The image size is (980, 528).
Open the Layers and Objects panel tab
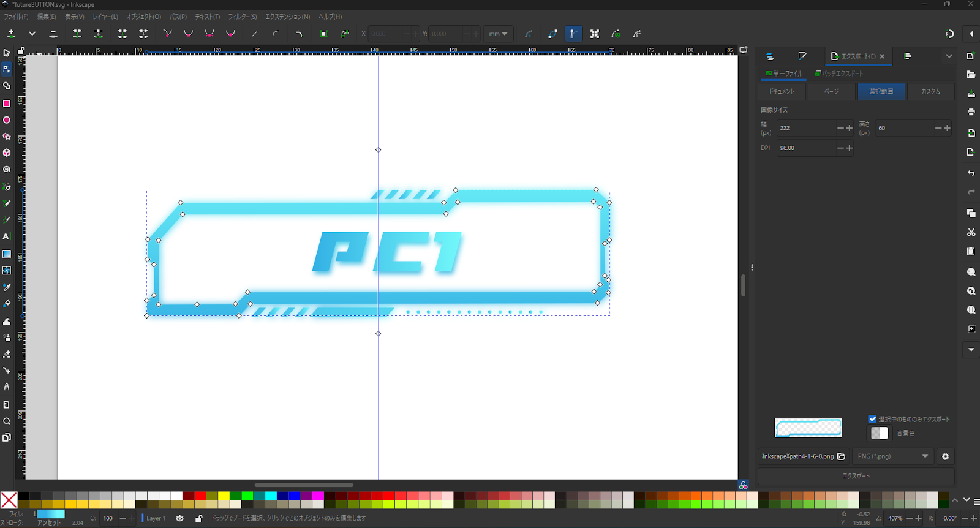coord(770,56)
